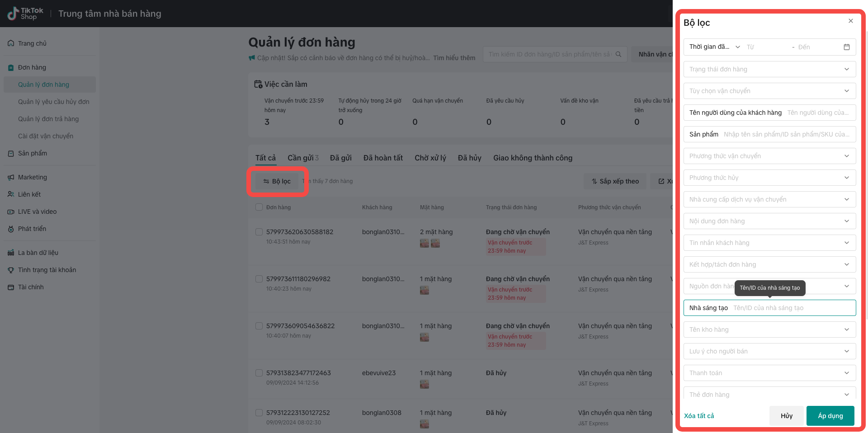Open Quản lý đơn trả hàng menu item
The width and height of the screenshot is (868, 433).
[x=48, y=119]
